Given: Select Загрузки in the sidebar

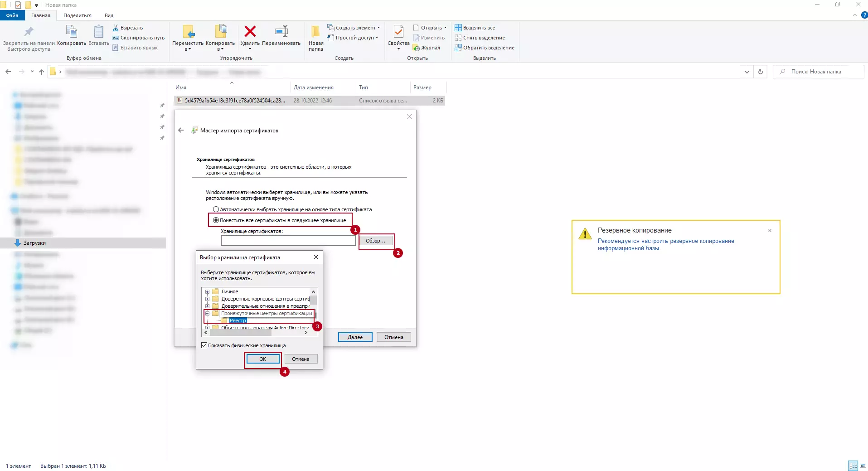Looking at the screenshot, I should pyautogui.click(x=83, y=243).
